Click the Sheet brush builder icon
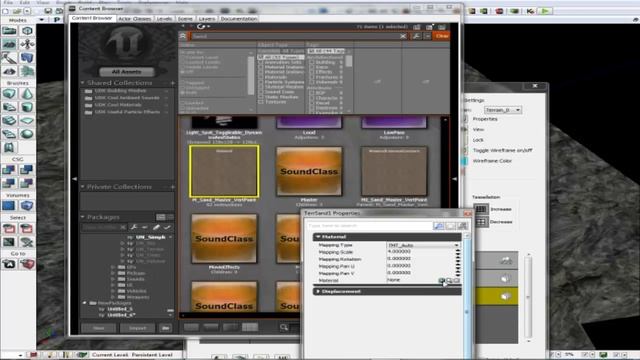 pos(27,121)
